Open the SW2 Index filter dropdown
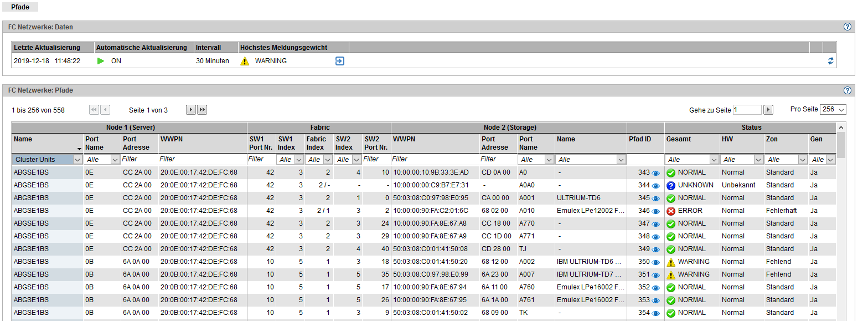The height and width of the screenshot is (321, 868). point(348,160)
